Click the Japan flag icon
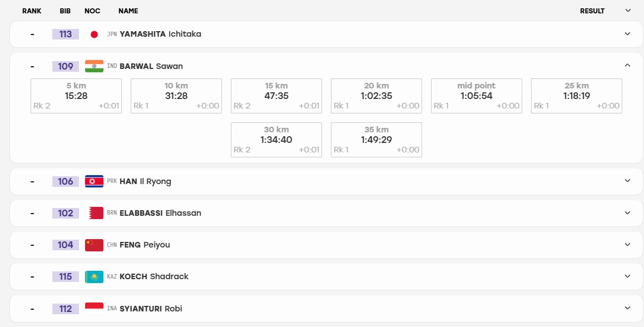Image resolution: width=644 pixels, height=327 pixels. (94, 34)
